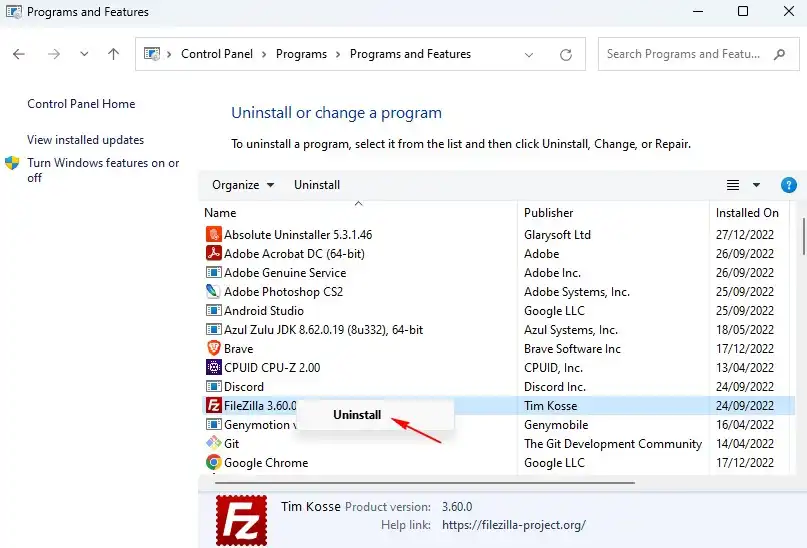Open recent locations dropdown chevron
The height and width of the screenshot is (548, 807).
84,54
